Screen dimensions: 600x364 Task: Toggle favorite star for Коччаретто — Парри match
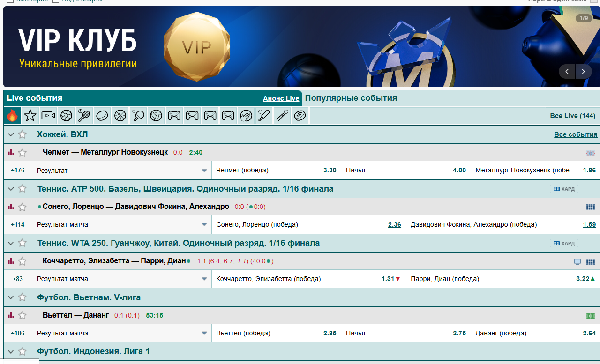[22, 261]
